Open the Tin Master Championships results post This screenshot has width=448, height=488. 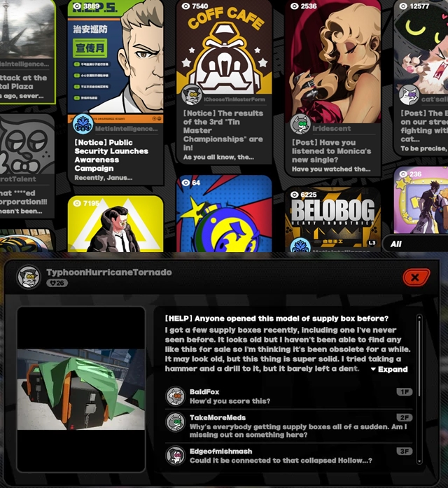(x=224, y=81)
